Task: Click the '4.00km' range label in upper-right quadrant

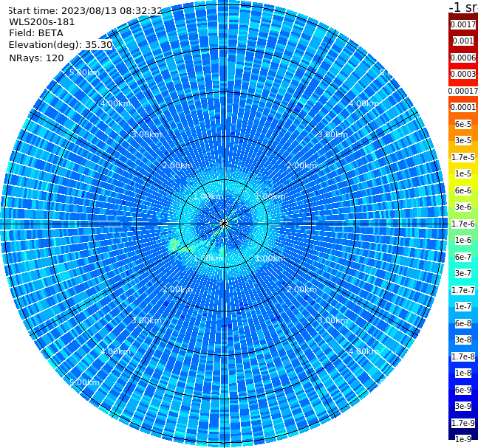Action: [363, 103]
